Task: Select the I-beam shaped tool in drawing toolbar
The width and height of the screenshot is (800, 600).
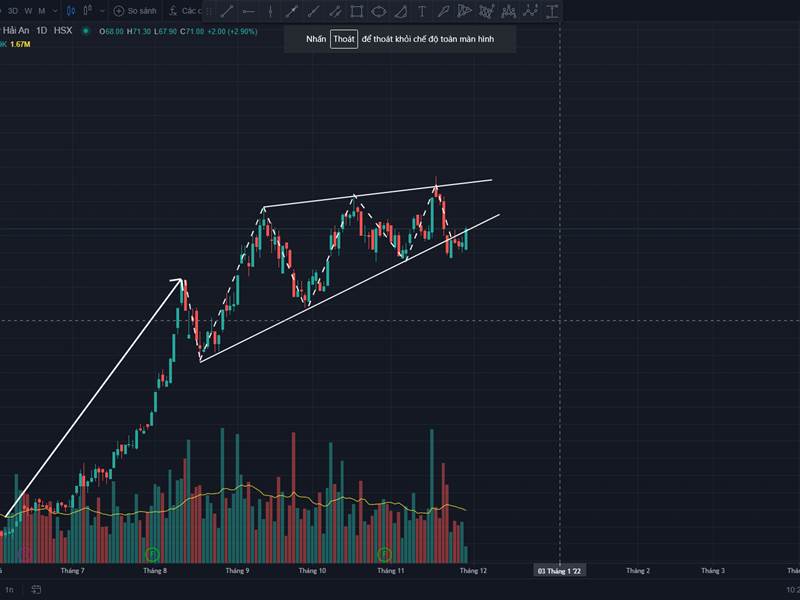Action: 552,11
